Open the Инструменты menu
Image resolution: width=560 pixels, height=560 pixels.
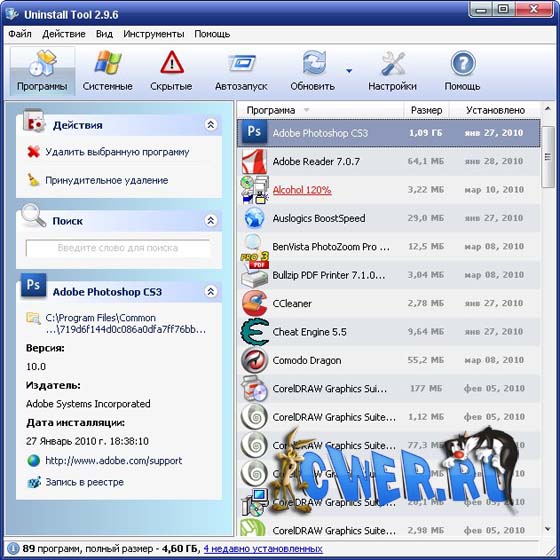tap(154, 34)
